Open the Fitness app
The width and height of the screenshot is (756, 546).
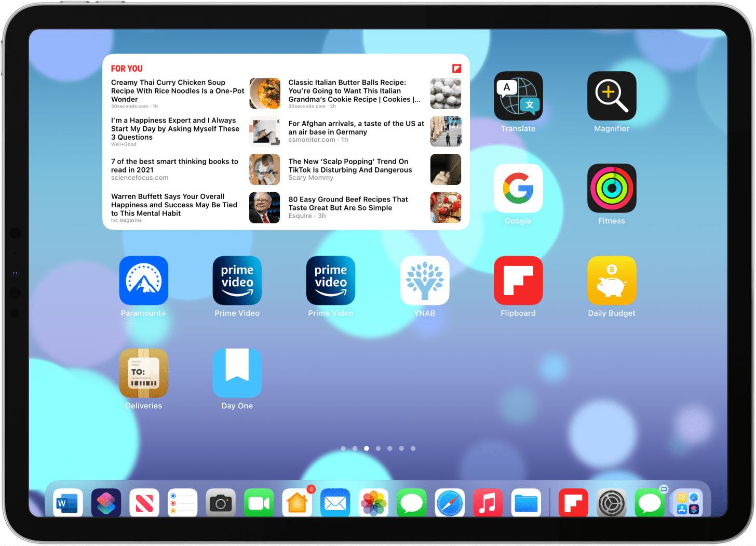[611, 188]
